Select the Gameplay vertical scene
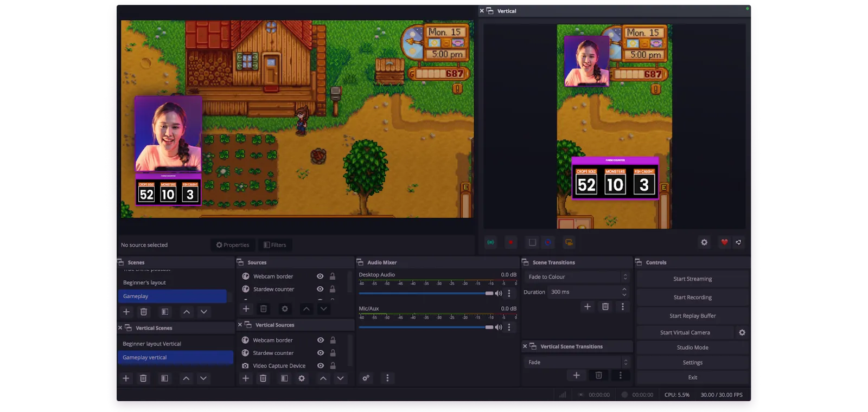 [x=176, y=358]
